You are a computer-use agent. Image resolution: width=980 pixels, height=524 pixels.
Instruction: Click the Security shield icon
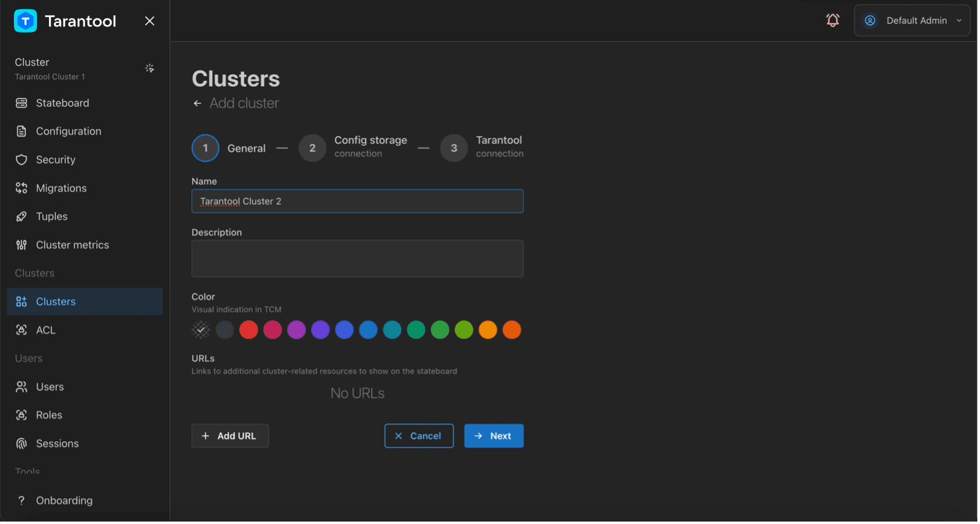pos(21,160)
